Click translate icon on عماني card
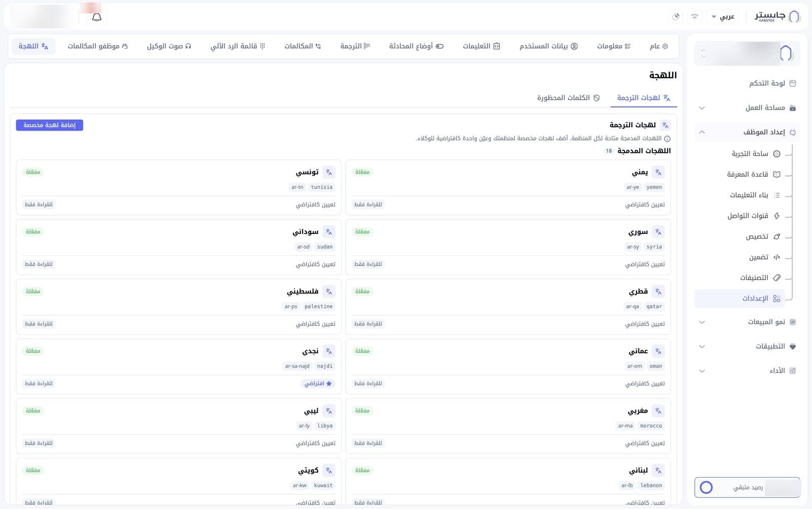The width and height of the screenshot is (812, 509). point(658,351)
